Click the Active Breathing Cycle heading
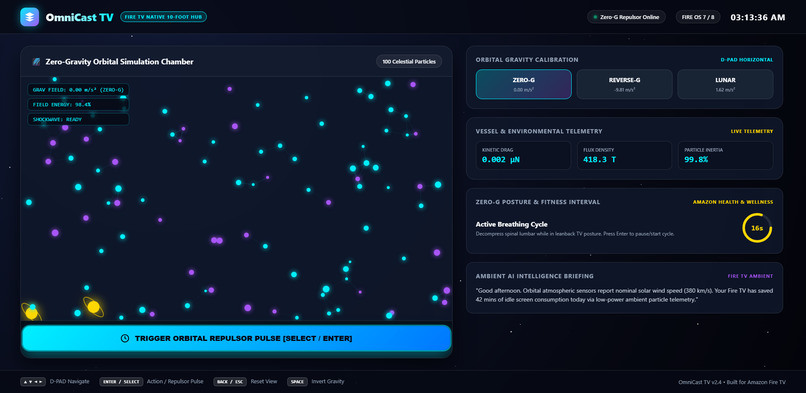The height and width of the screenshot is (393, 806). (x=511, y=224)
